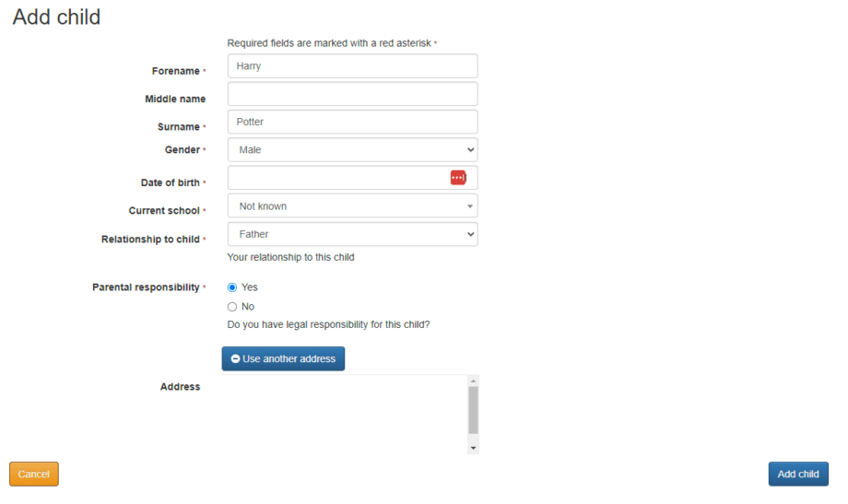Focus the Forename field containing Harry
The width and height of the screenshot is (848, 504).
[x=352, y=66]
